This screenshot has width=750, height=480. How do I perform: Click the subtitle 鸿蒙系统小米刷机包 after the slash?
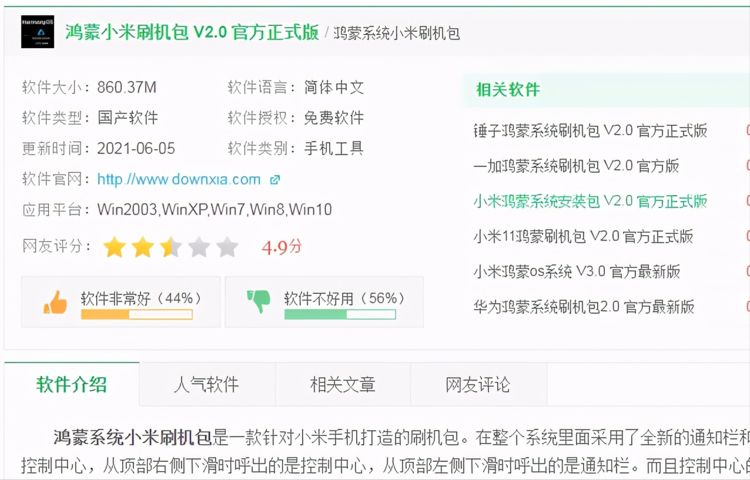pos(397,33)
